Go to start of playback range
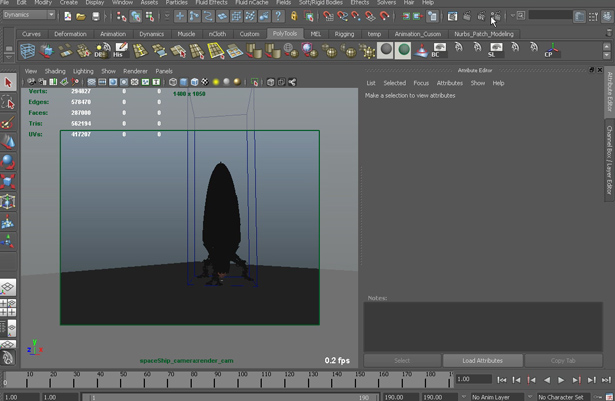The width and height of the screenshot is (615, 401). 501,380
